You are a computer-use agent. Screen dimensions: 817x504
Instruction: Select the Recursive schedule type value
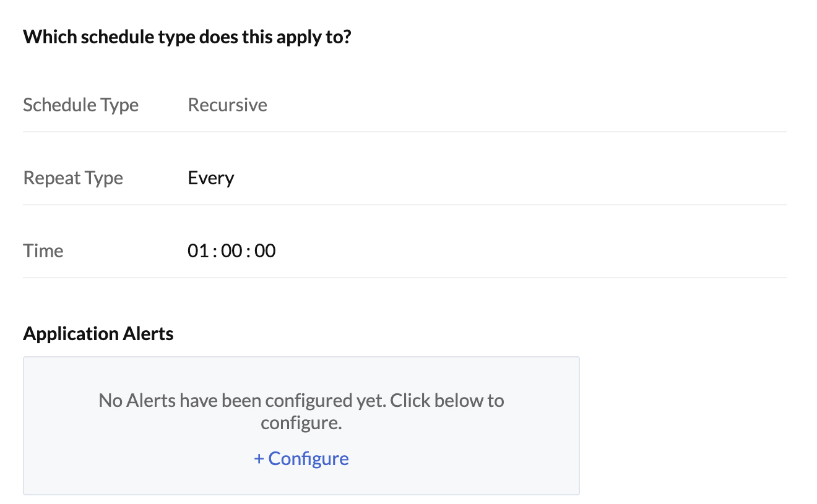click(x=227, y=105)
